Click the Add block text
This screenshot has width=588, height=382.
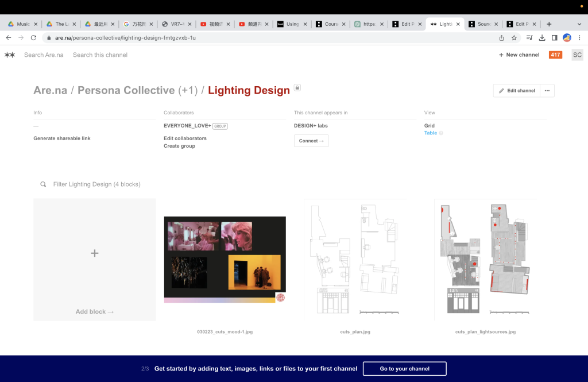coord(95,311)
